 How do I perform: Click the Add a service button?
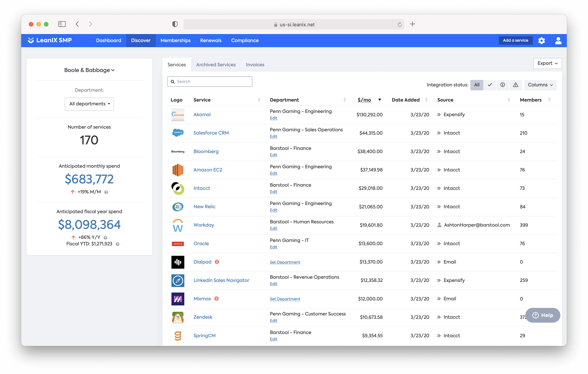coord(515,40)
